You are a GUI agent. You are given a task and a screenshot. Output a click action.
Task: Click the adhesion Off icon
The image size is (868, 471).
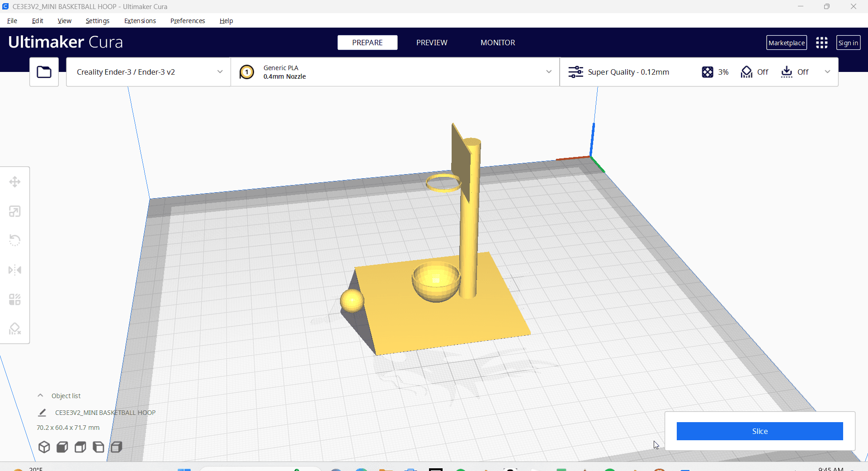tap(787, 72)
